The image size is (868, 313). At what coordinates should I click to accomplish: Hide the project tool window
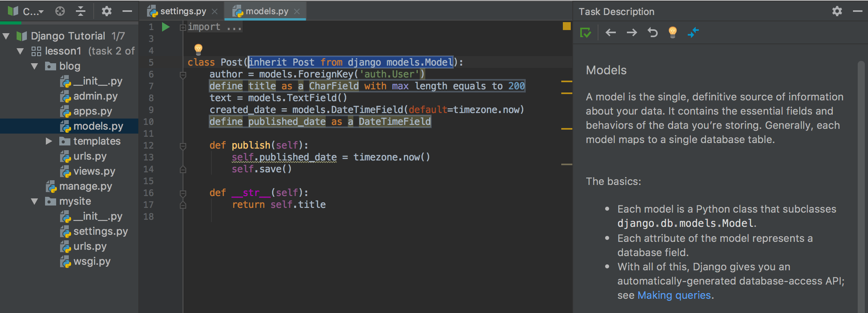tap(127, 11)
